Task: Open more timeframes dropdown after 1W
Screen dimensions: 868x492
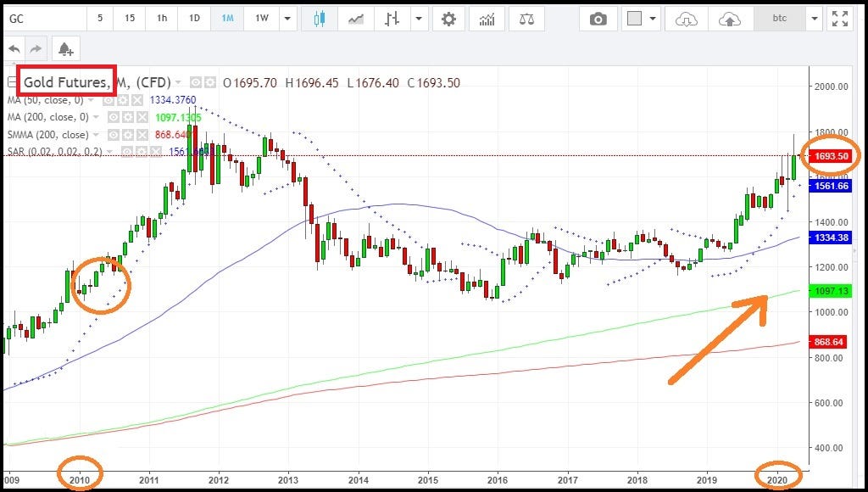Action: tap(287, 19)
